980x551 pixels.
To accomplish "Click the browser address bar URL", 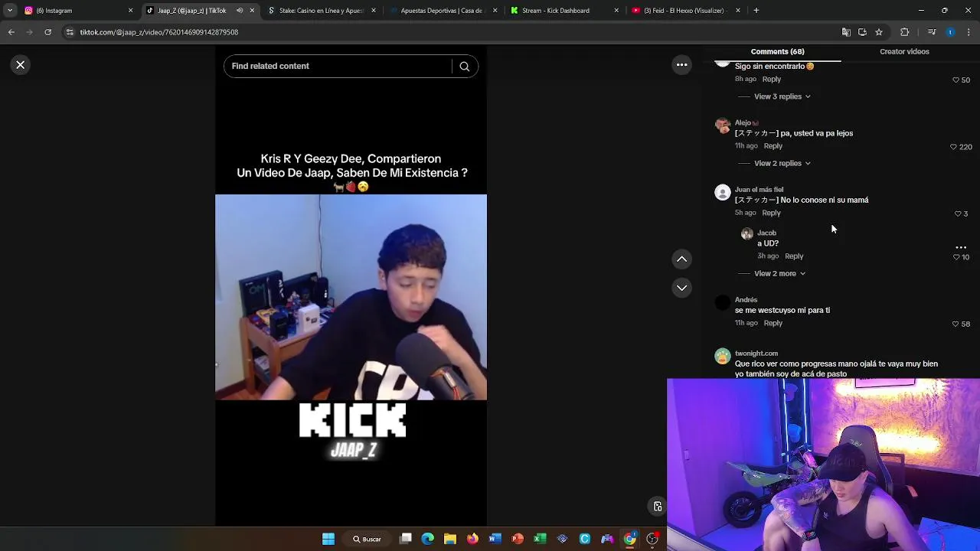I will 159,32.
